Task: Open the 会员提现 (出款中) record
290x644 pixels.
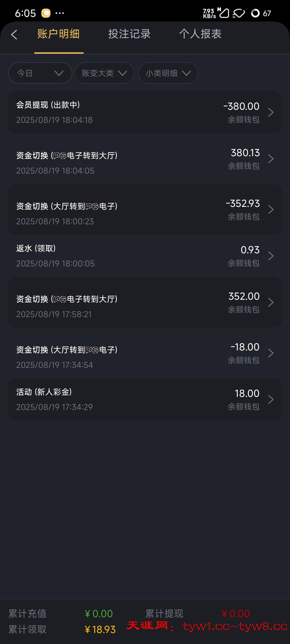Action: pyautogui.click(x=107, y=112)
